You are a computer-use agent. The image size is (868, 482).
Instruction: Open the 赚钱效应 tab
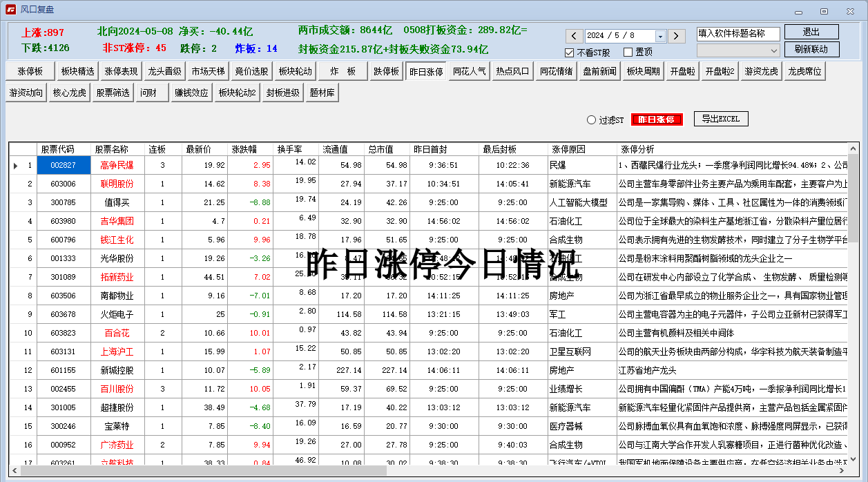191,93
